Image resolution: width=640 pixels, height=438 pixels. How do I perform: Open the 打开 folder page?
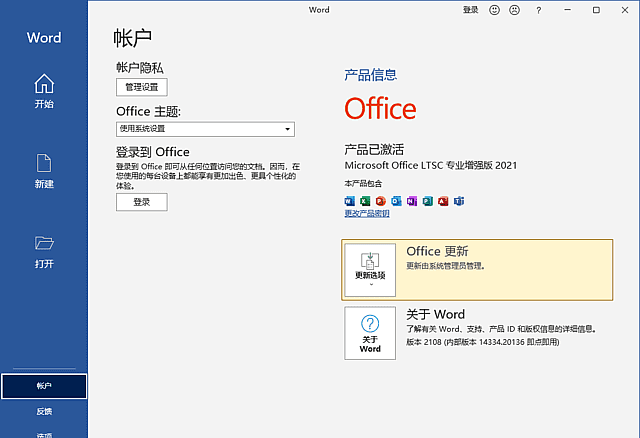click(44, 251)
